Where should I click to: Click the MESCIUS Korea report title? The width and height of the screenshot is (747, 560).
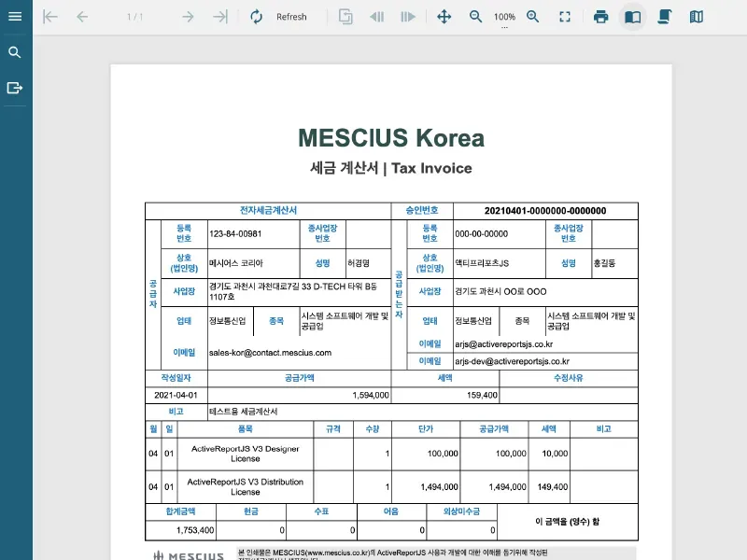point(391,138)
